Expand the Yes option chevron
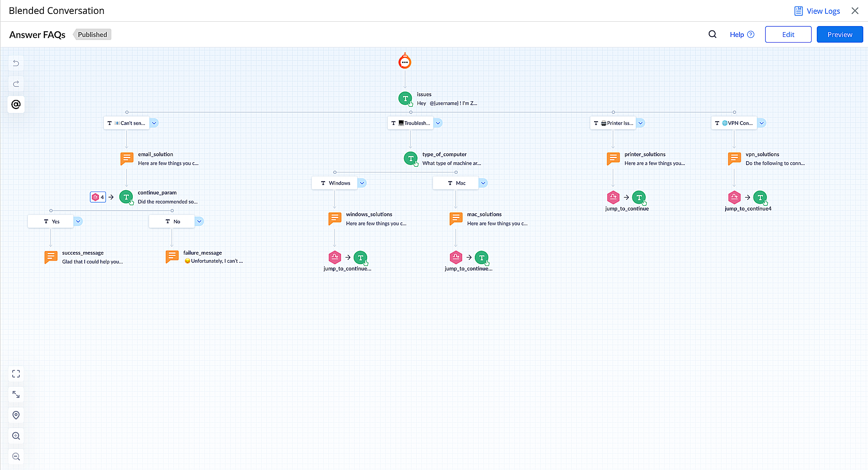Screen dimensions: 868x470 pos(78,222)
